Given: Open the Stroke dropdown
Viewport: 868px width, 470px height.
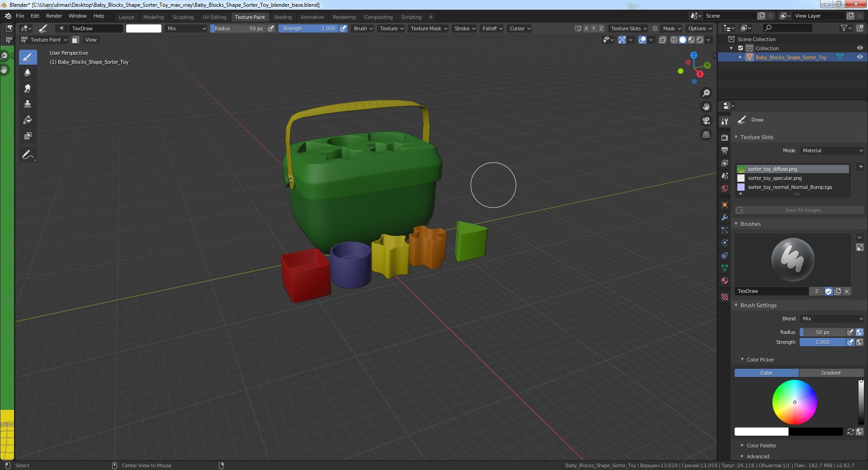Looking at the screenshot, I should (x=465, y=28).
